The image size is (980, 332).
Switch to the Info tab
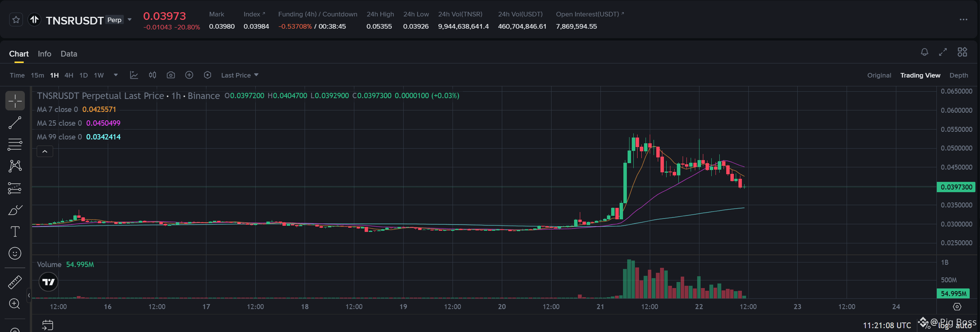coord(44,54)
